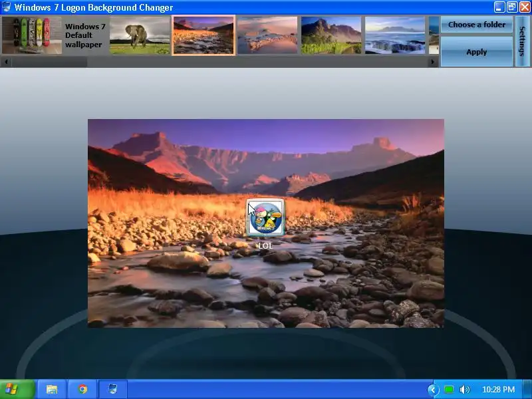Viewport: 532px width, 399px height.
Task: Choose the green mountain valley thumbnail
Action: tap(331, 35)
